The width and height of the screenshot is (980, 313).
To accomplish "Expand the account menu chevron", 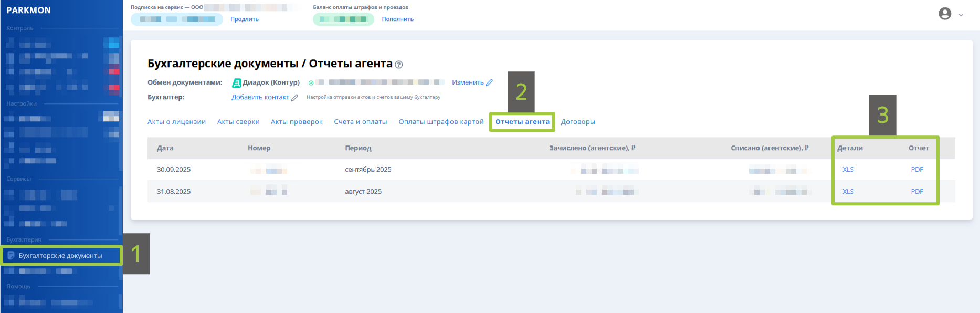I will (961, 15).
